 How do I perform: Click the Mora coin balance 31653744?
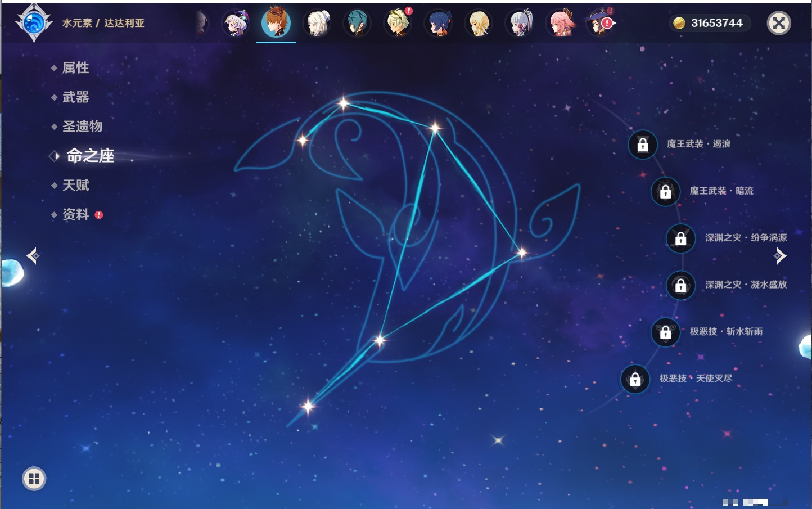(710, 23)
